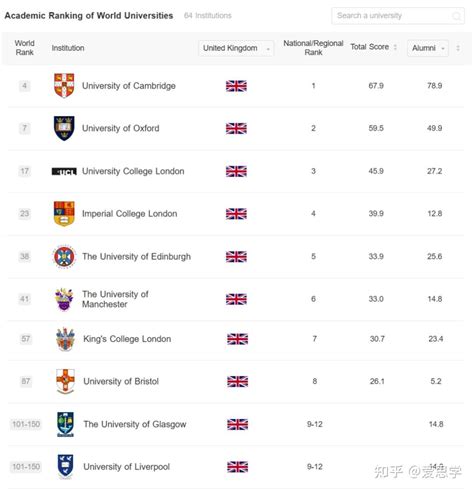
Task: Open University of Liverpool institution link
Action: pos(126,467)
